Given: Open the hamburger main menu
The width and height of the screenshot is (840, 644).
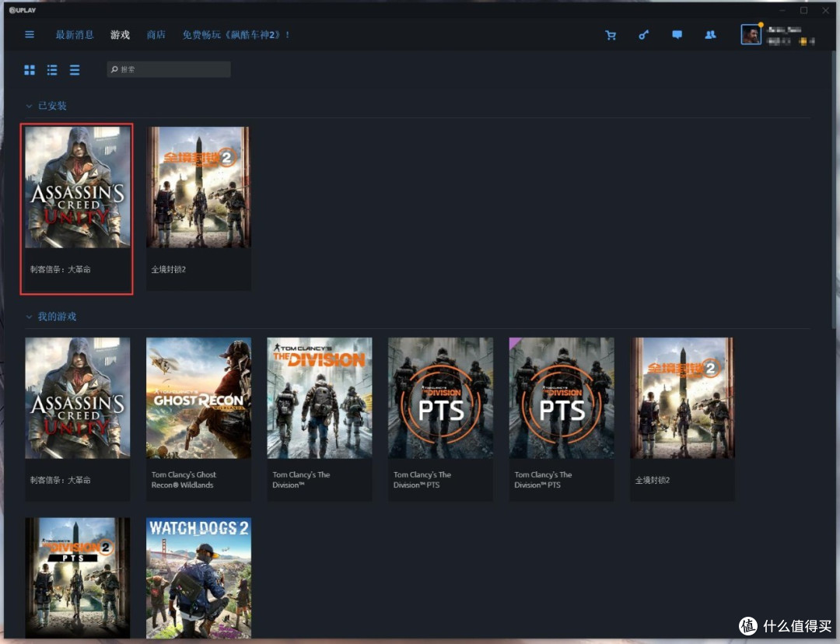Looking at the screenshot, I should [30, 35].
